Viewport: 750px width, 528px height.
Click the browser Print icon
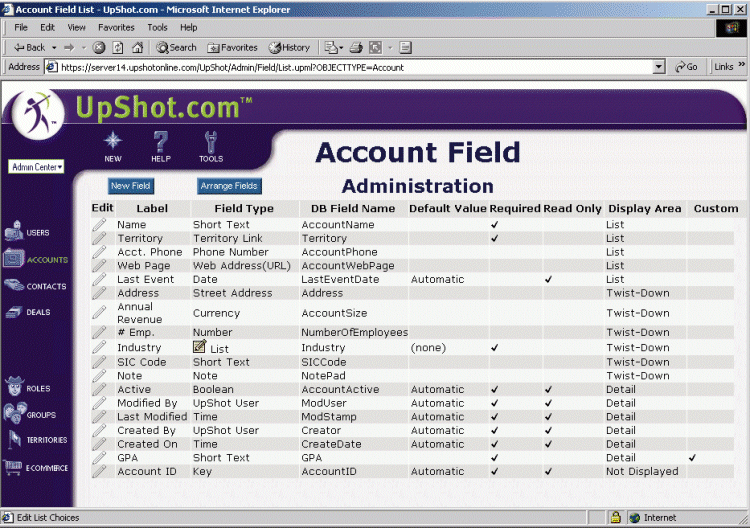[x=356, y=47]
